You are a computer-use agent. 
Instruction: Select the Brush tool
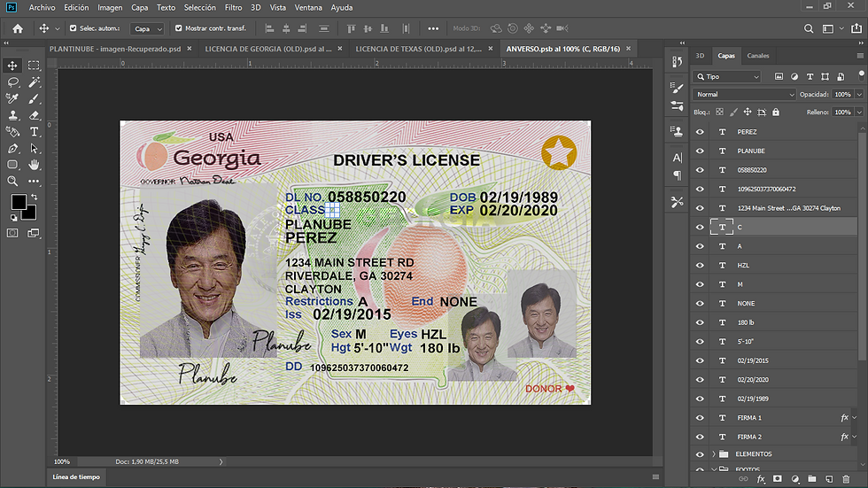click(x=34, y=99)
